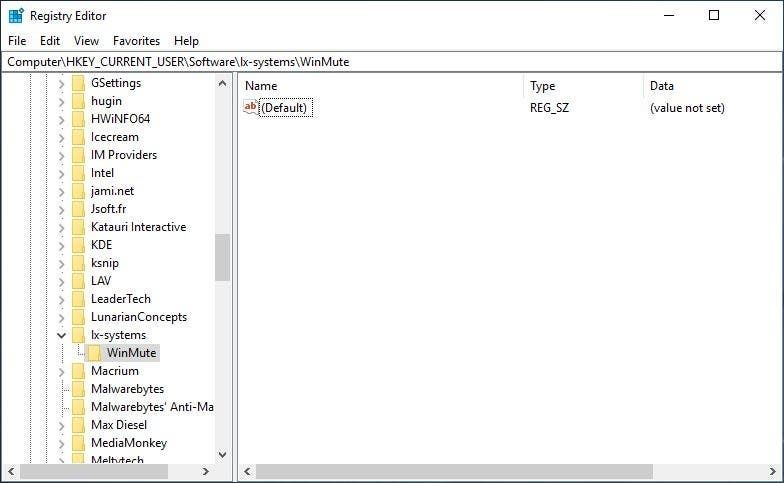
Task: Click values pane horizontal scroll left arrow
Action: [247, 471]
